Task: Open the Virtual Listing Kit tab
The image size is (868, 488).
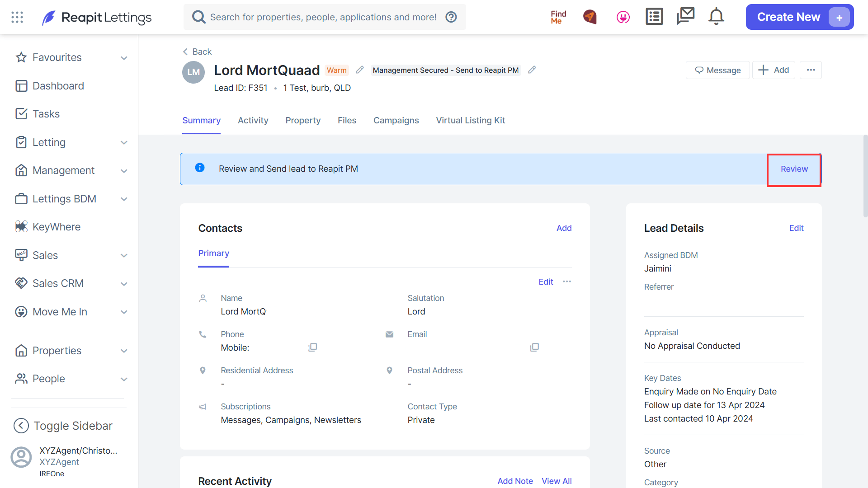Action: (471, 121)
